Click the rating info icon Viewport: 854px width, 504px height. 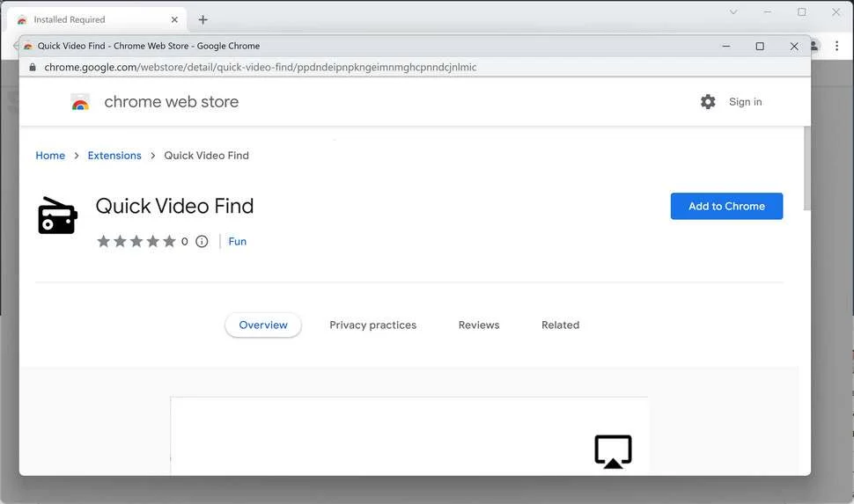click(x=202, y=241)
